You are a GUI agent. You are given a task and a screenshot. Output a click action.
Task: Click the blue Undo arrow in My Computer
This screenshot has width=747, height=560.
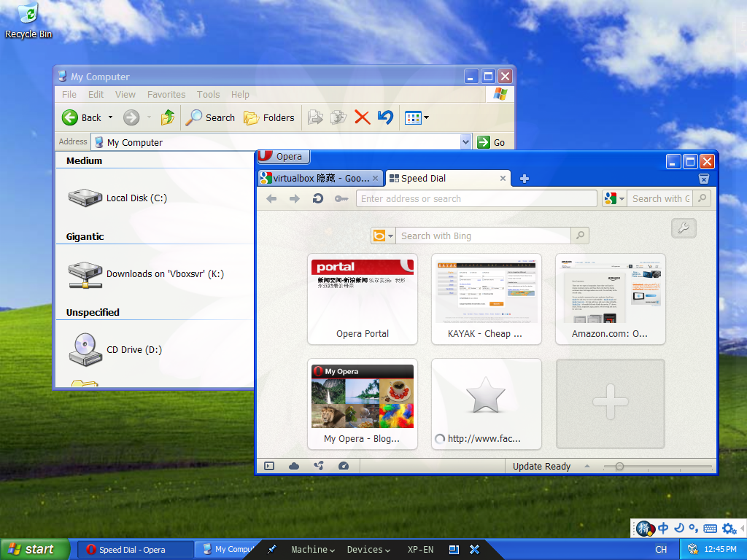click(385, 117)
